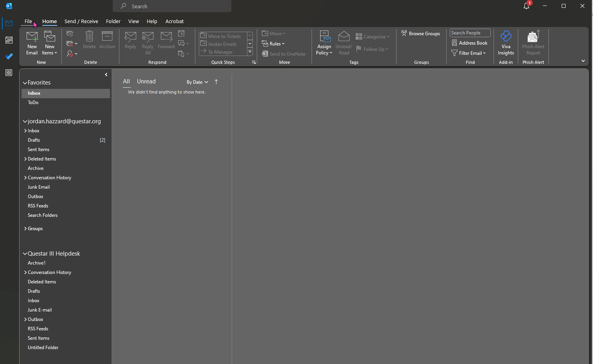Open the Follow Up dropdown
Screen dimensions: 593x364
[372, 49]
